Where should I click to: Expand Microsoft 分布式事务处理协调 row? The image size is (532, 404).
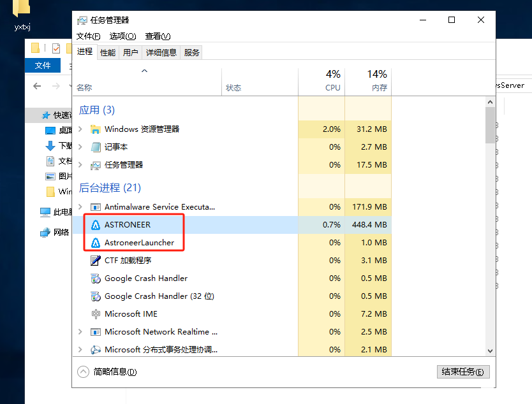point(80,350)
